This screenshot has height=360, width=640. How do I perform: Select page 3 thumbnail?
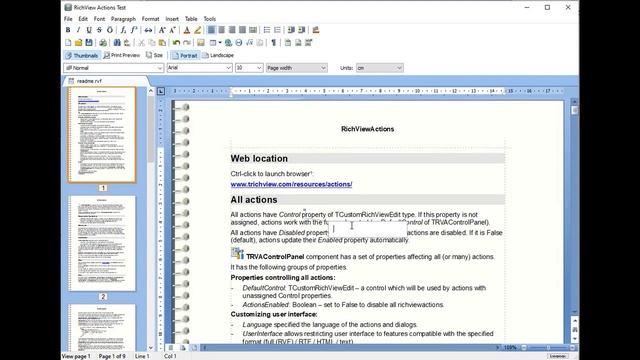(x=102, y=327)
